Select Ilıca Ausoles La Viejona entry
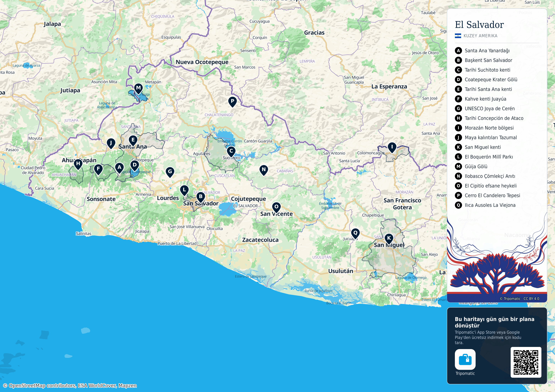 (x=490, y=205)
